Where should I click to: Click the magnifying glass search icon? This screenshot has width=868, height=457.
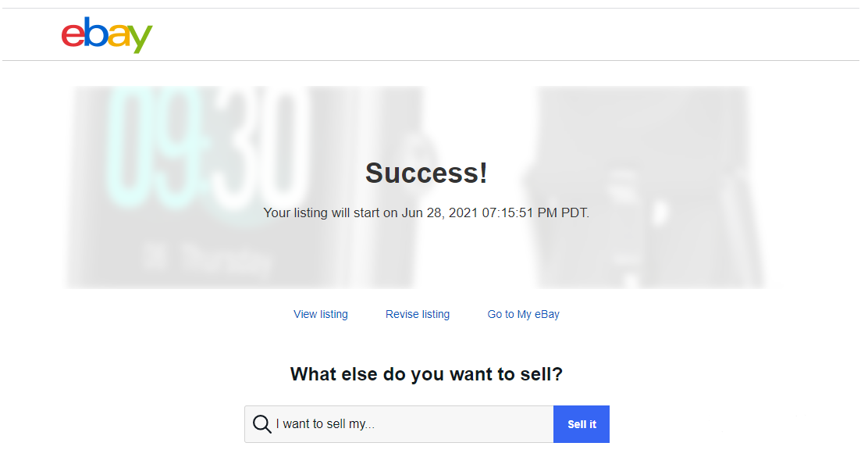(x=262, y=424)
